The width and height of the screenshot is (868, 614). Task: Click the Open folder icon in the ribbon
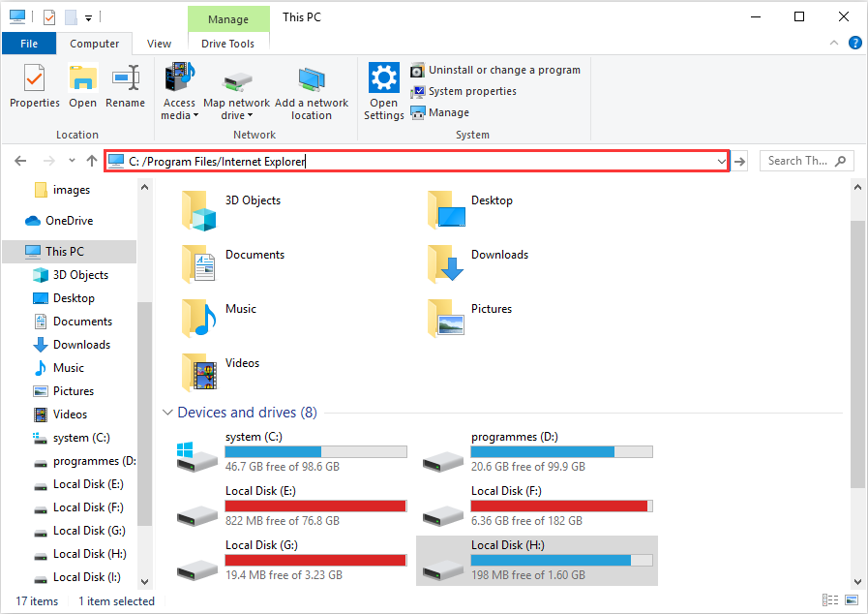[x=82, y=78]
